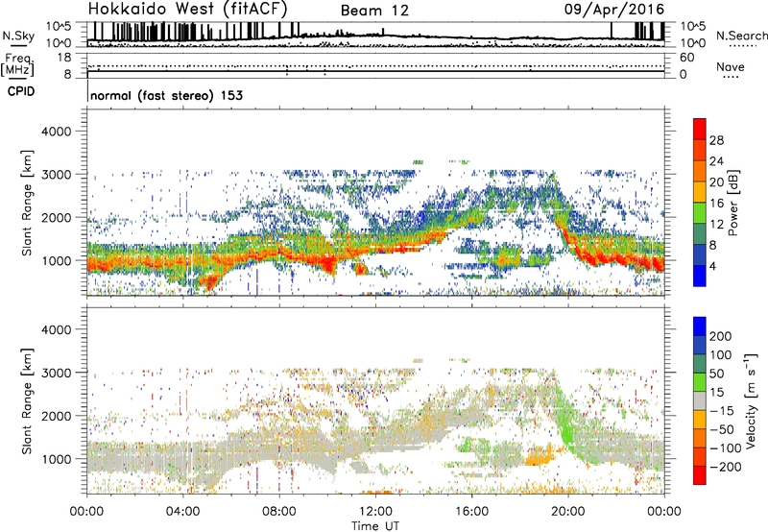The width and height of the screenshot is (768, 532).
Task: Click the velocity panel 'Slant Range [km]' label
Action: (27, 400)
